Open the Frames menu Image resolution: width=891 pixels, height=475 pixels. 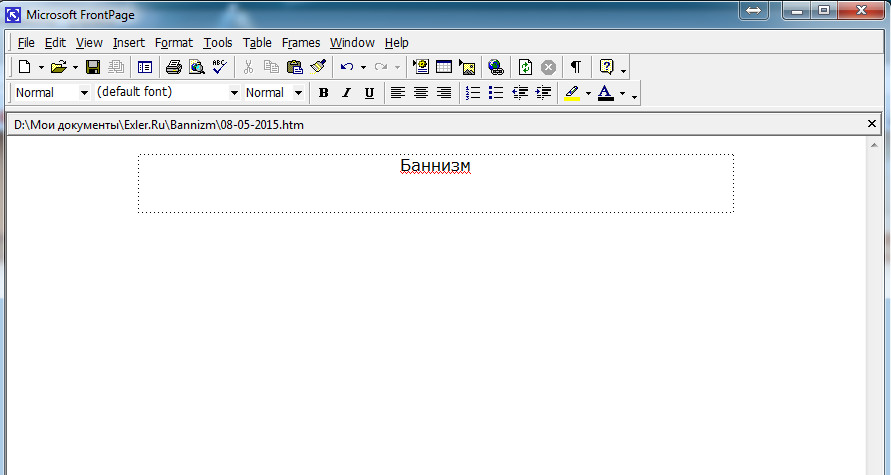(x=301, y=43)
